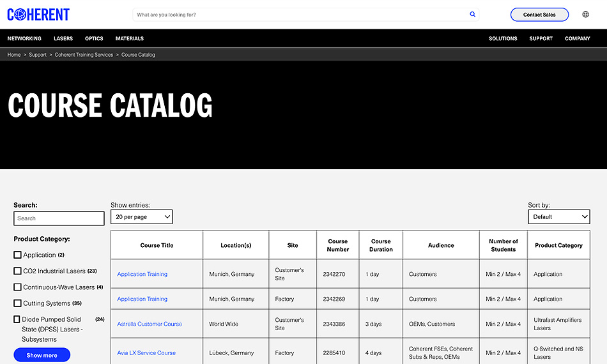Tick the Diode Pumped Solid State Lasers checkbox
This screenshot has width=607, height=364.
[18, 319]
